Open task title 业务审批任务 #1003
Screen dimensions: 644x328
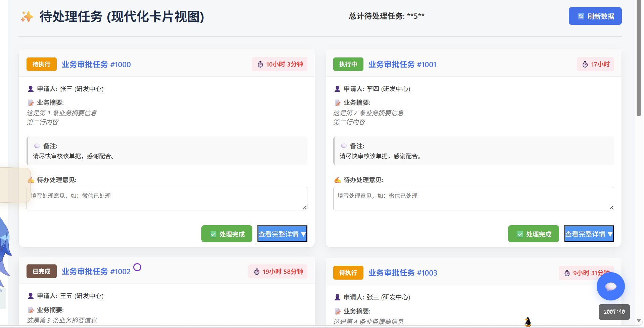click(x=403, y=273)
